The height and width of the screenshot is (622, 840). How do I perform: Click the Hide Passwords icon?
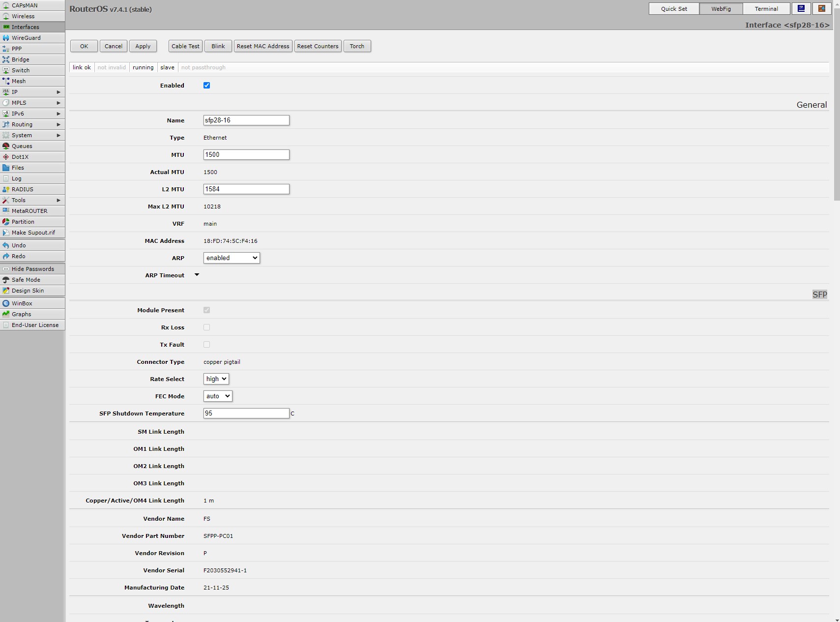tap(6, 269)
